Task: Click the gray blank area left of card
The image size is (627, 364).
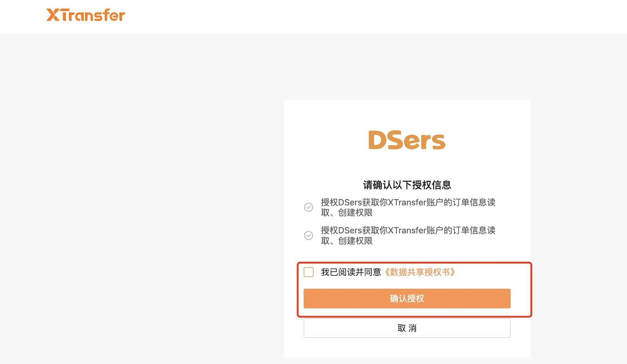Action: [142, 196]
